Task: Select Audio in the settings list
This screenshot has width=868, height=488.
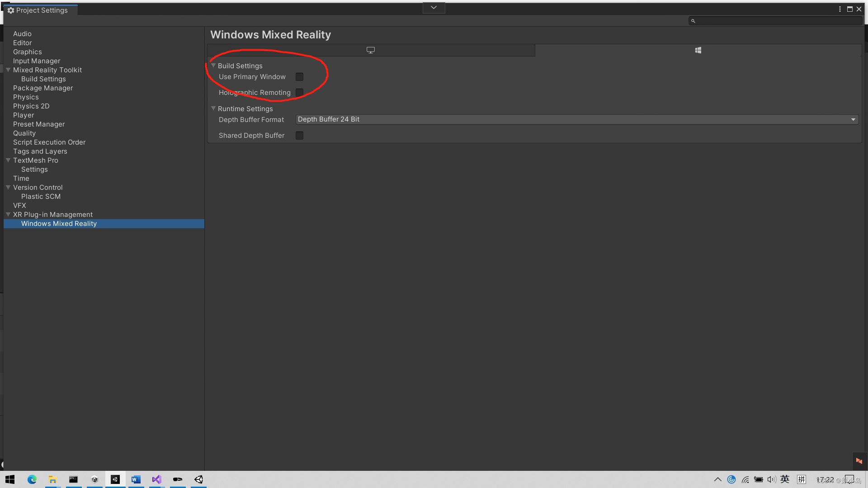Action: click(x=22, y=34)
